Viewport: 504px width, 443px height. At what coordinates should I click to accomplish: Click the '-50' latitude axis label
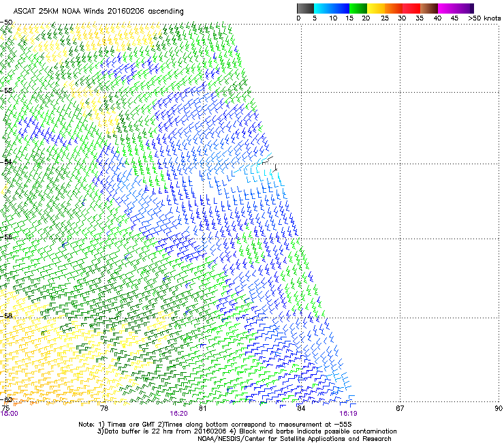coord(6,22)
